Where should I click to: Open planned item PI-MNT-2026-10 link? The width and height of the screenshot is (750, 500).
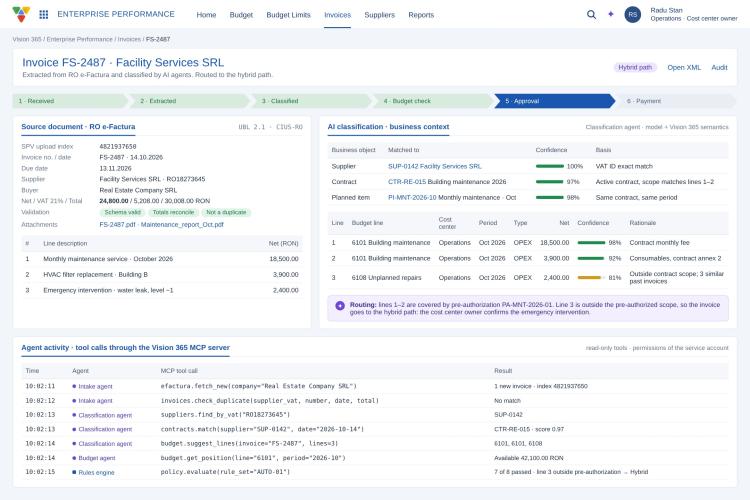412,198
